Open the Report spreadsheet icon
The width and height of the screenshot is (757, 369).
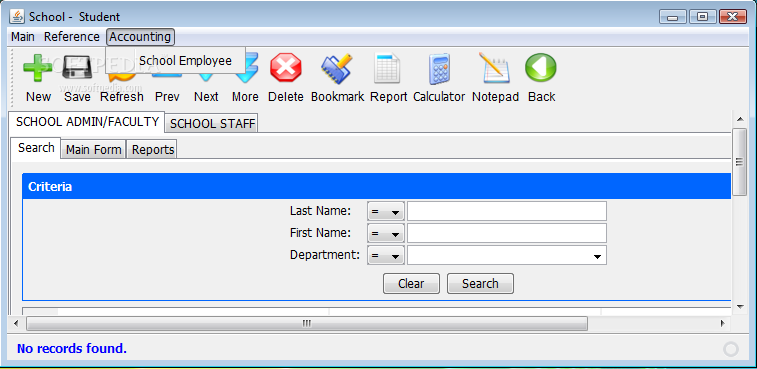(388, 68)
